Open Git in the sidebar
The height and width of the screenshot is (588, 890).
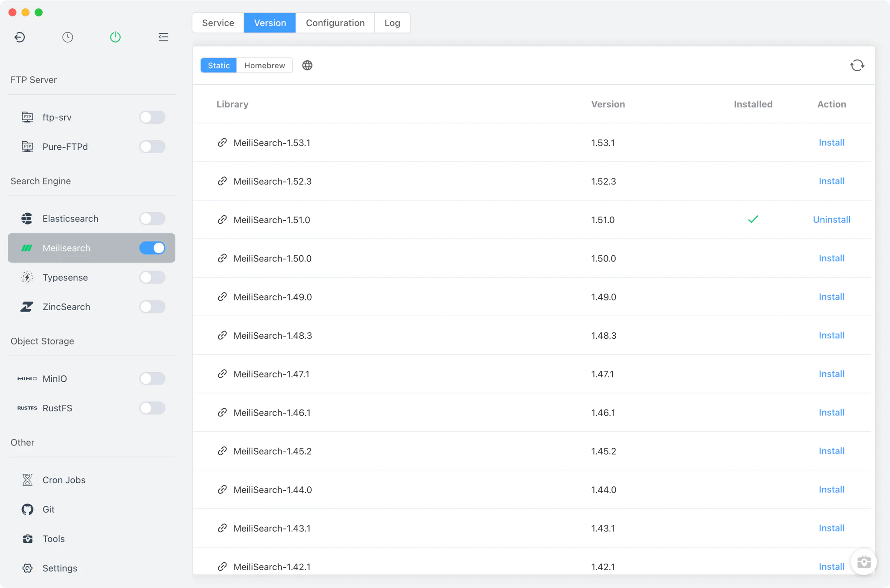point(91,509)
